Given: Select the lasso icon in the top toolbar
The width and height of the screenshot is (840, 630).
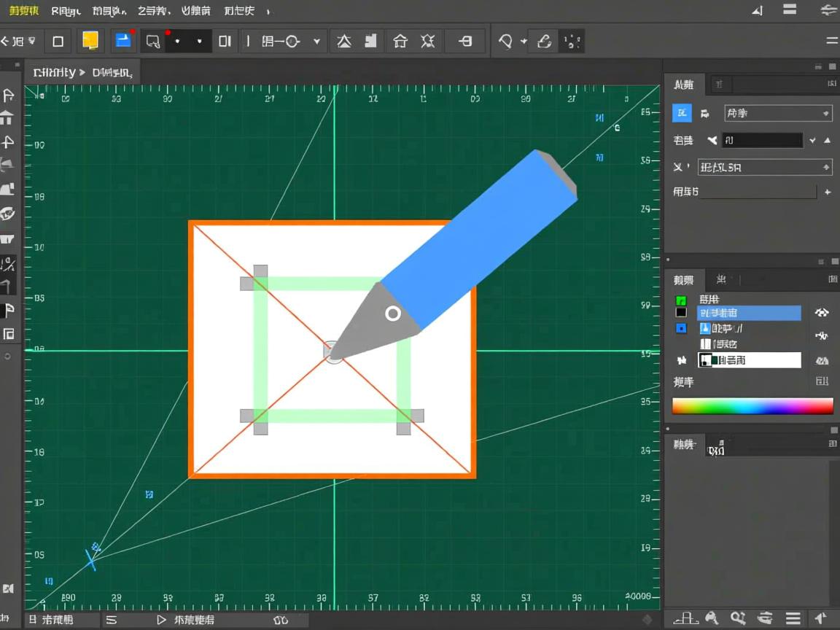Looking at the screenshot, I should 505,42.
